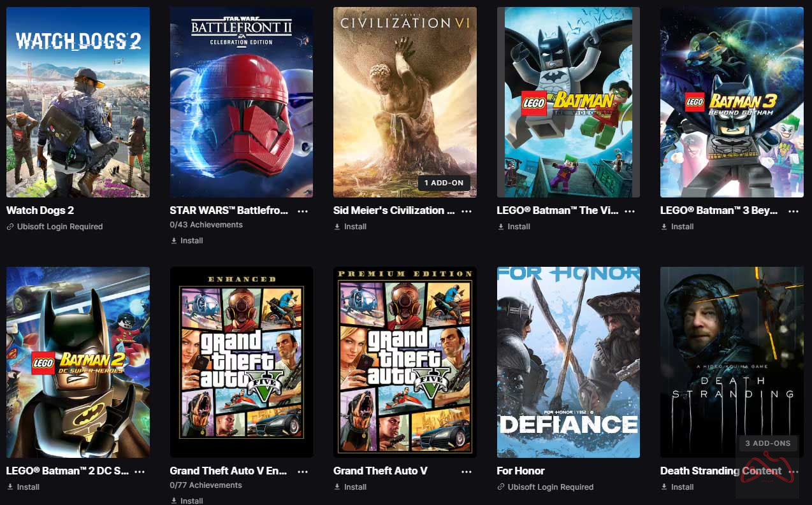The width and height of the screenshot is (812, 505).
Task: Open three-dot menu for Grand Theft Auto V Enhanced
Action: click(x=303, y=471)
